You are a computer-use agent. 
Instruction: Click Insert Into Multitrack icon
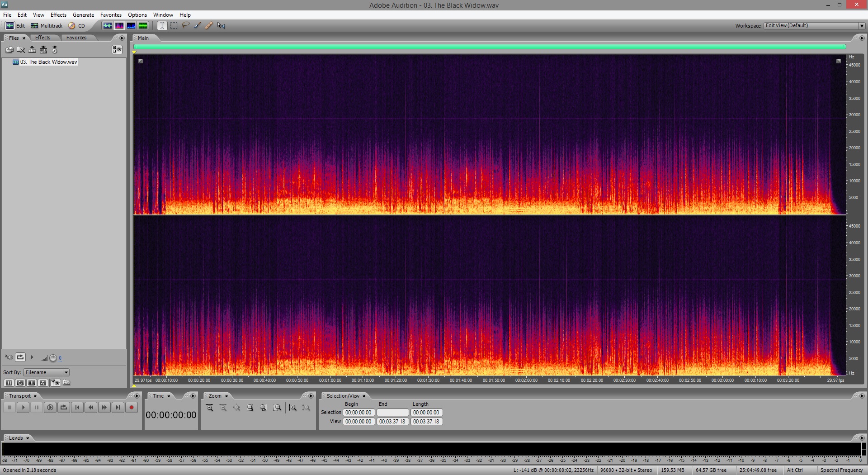pos(43,50)
